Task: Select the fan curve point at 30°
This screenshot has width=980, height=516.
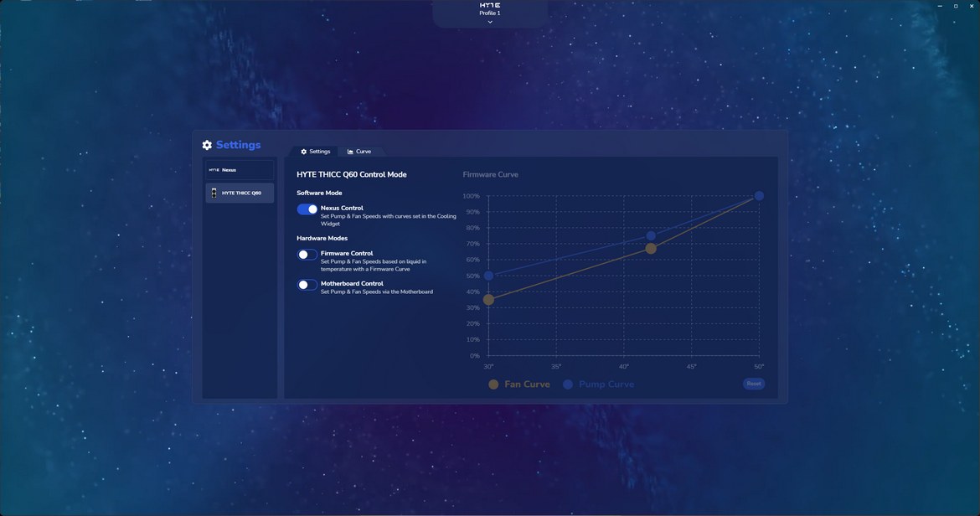Action: click(489, 300)
